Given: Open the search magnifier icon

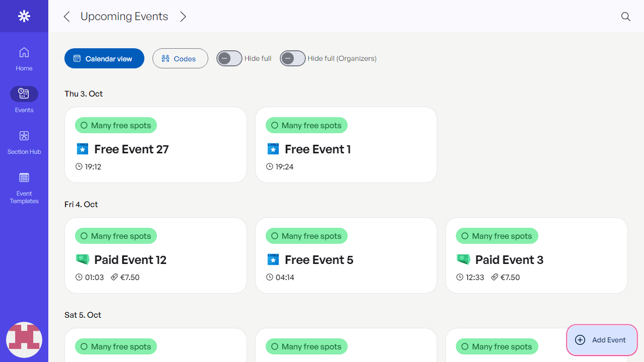Looking at the screenshot, I should (625, 17).
